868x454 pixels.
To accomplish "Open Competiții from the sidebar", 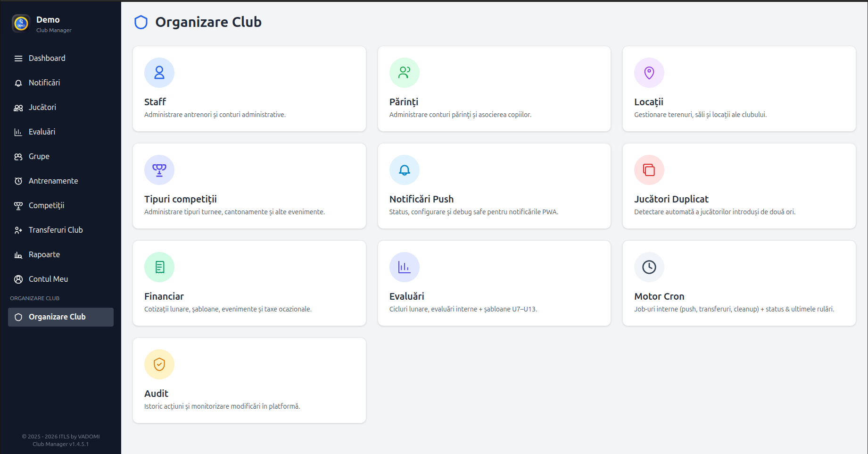I will (47, 205).
